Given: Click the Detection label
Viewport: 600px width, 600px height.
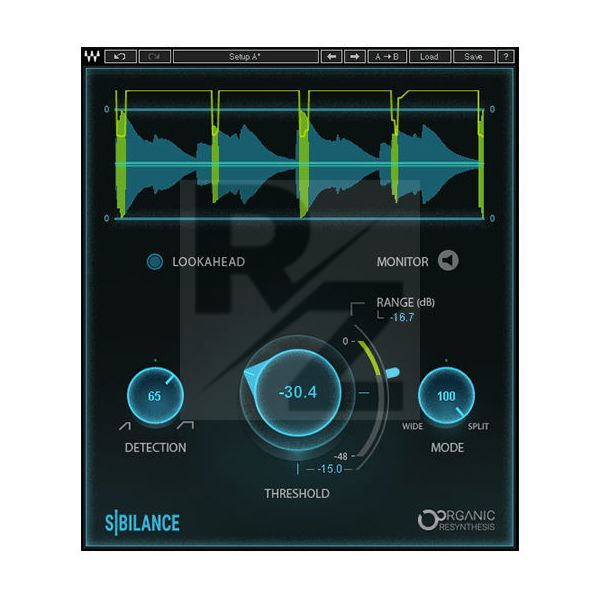Looking at the screenshot, I should click(155, 447).
